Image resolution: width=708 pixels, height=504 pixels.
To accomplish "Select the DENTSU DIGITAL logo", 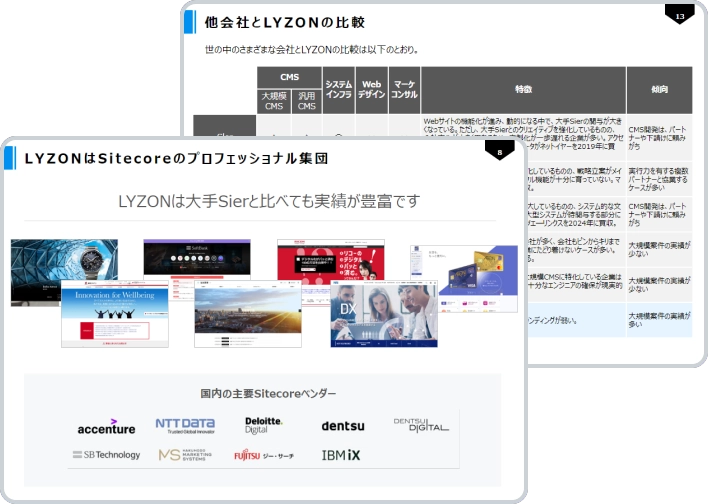I will [421, 425].
